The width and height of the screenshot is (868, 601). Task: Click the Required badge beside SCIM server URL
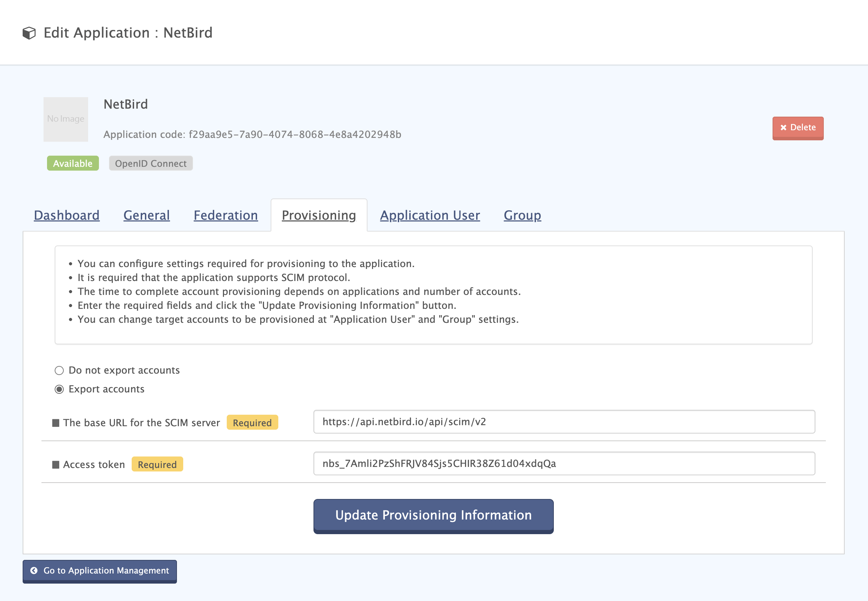[252, 422]
